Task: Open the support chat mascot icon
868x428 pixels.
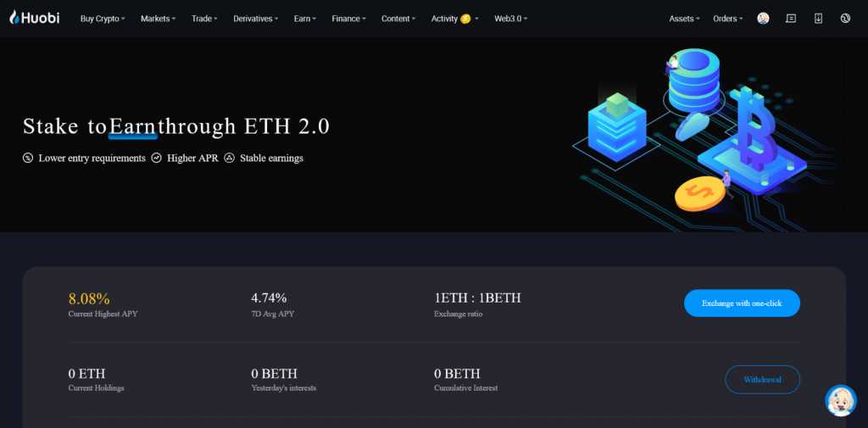Action: [840, 400]
